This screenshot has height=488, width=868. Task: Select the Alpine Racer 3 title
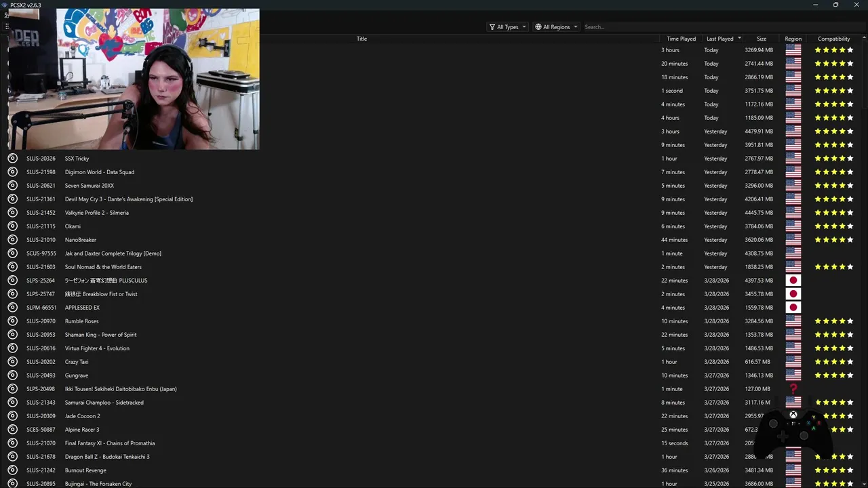pyautogui.click(x=82, y=430)
